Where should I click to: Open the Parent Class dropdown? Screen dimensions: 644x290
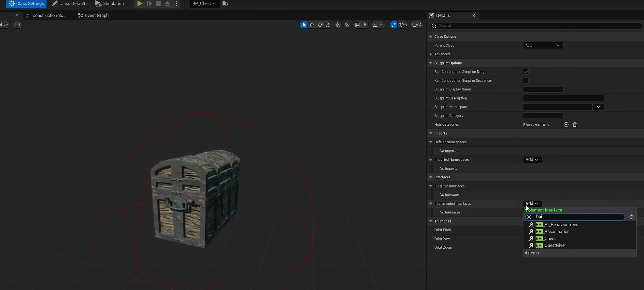tap(543, 46)
